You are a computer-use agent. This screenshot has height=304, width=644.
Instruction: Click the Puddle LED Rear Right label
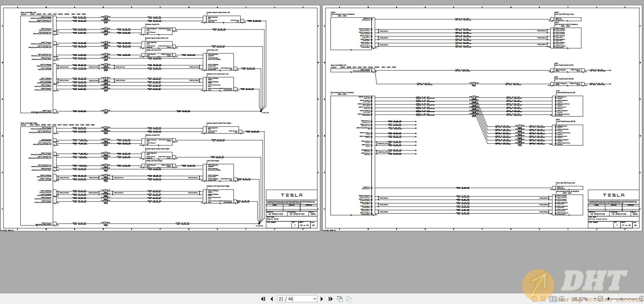[154, 161]
